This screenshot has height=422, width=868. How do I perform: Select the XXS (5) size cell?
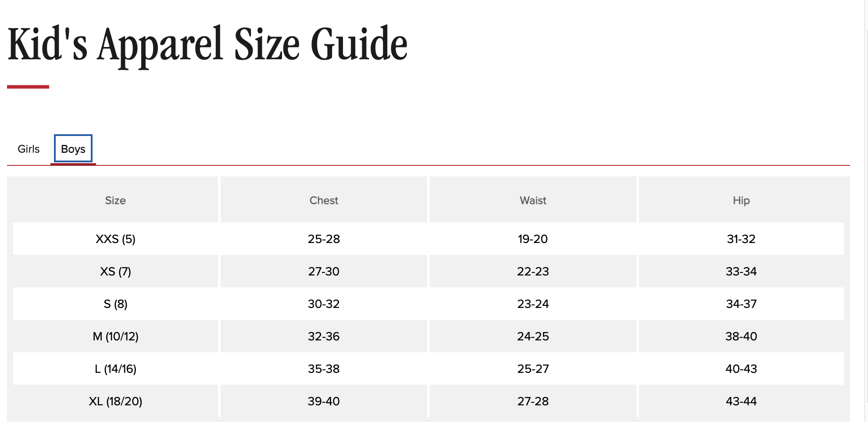[x=115, y=239]
